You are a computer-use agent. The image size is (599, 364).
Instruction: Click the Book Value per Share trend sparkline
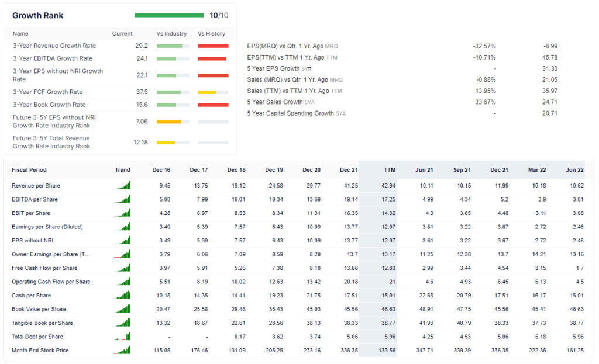click(x=122, y=309)
